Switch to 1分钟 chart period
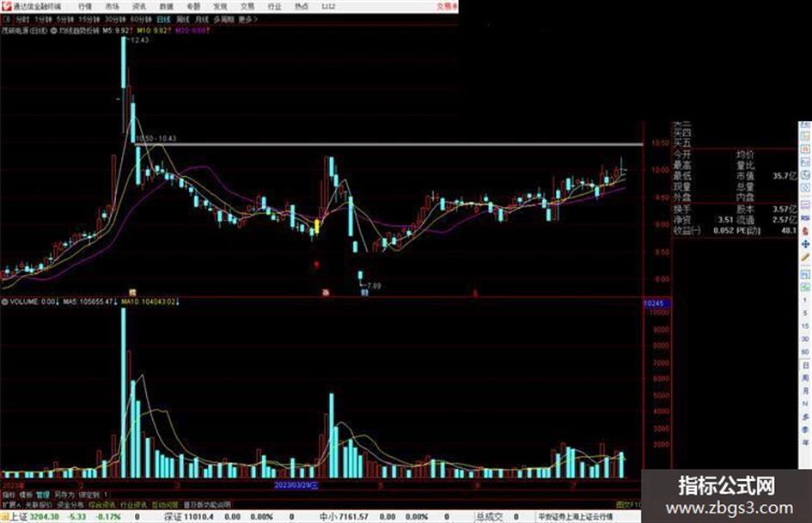 [43, 19]
